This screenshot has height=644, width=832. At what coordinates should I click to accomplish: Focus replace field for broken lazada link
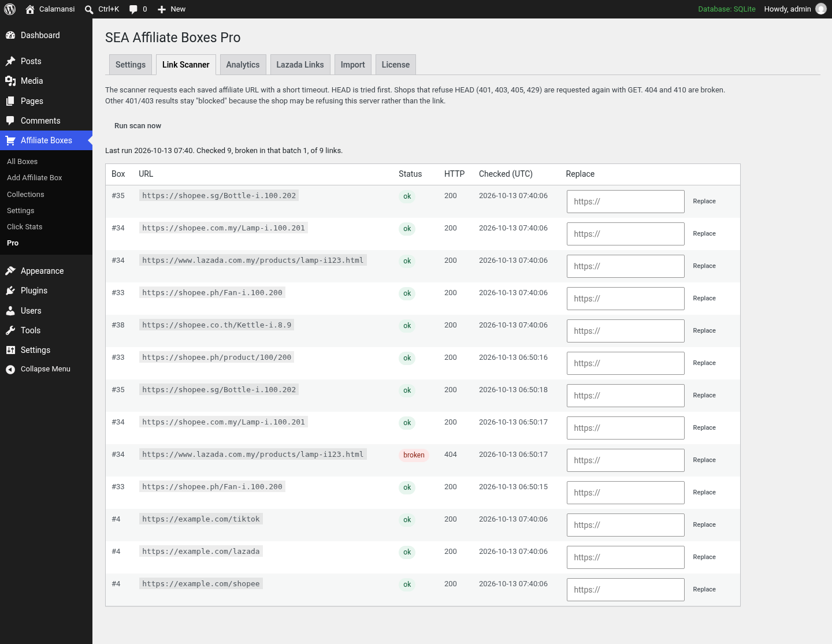(x=626, y=460)
